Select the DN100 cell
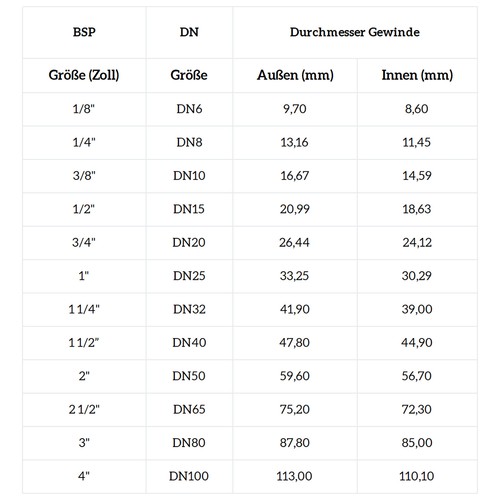The image size is (500, 500). (x=189, y=476)
